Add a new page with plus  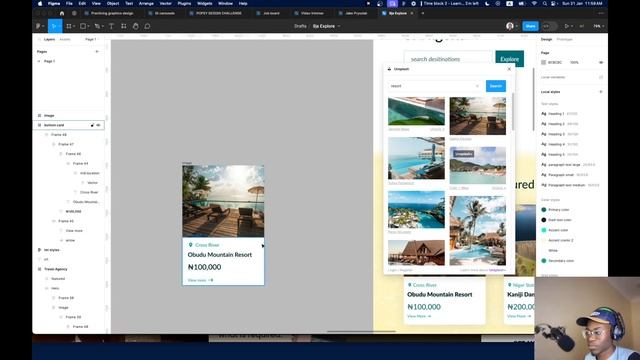click(97, 51)
